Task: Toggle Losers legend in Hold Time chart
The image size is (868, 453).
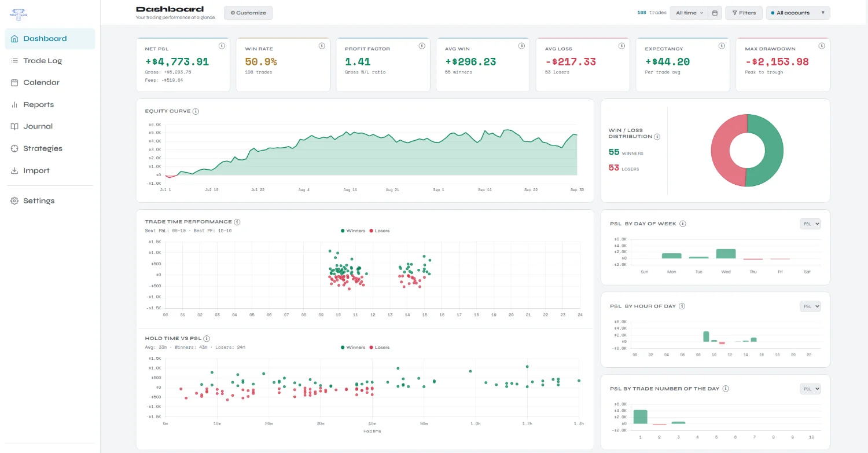Action: click(x=379, y=348)
